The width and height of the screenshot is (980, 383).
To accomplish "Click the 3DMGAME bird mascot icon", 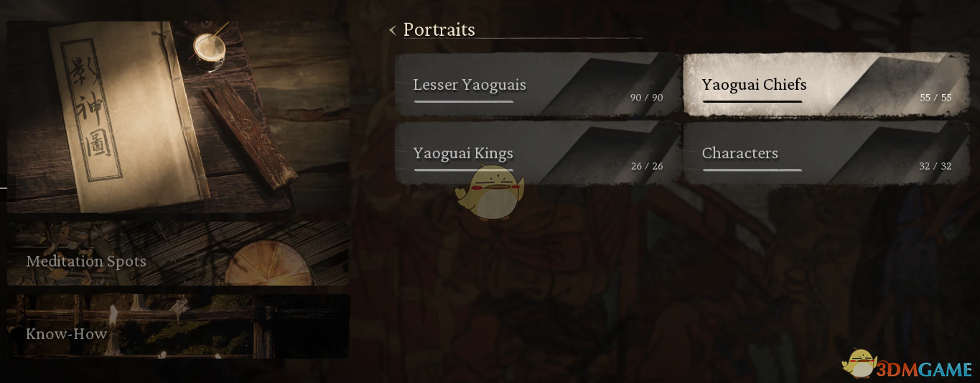I will coord(859,363).
